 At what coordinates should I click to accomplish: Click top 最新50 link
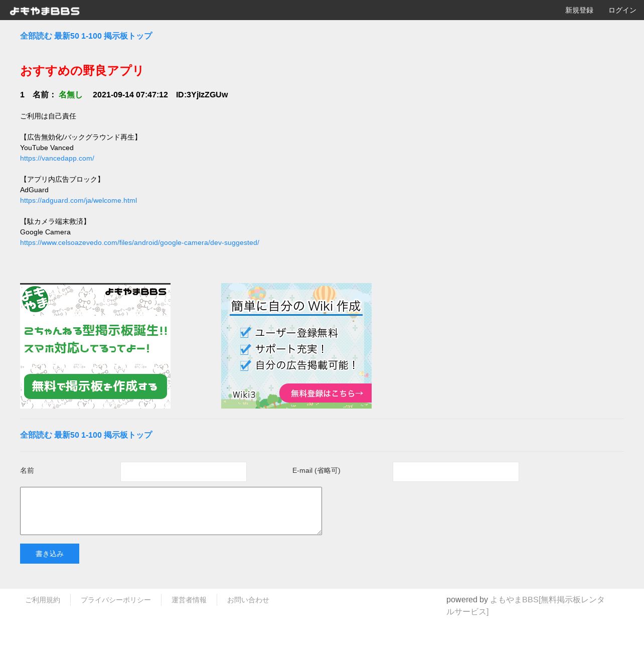pos(67,36)
